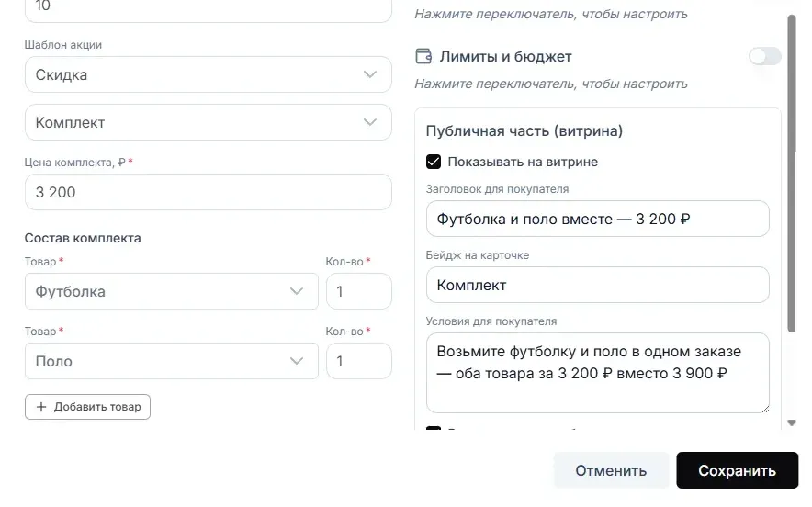
Task: Click the chevron arrow in Скидка field
Action: pyautogui.click(x=370, y=74)
